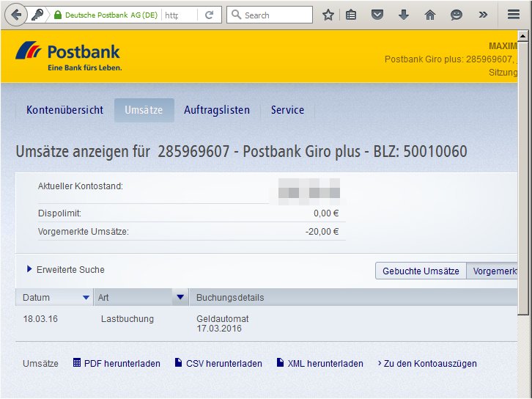
Task: Click the Dispolimit 0,00 € value
Action: 326,213
